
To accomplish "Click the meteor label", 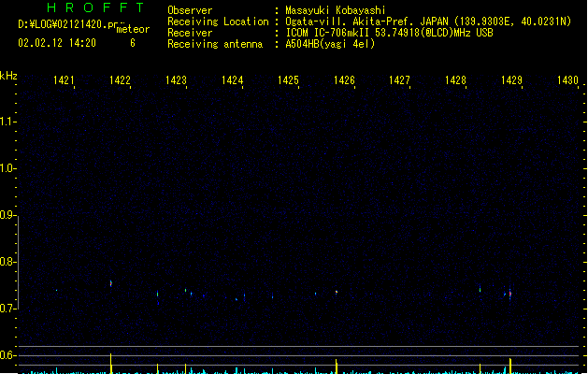I will pos(133,29).
